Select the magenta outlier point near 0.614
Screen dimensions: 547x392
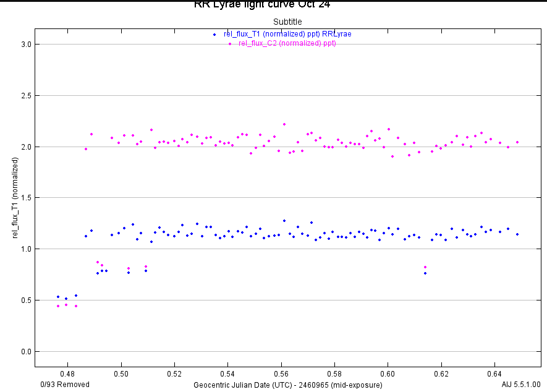425,267
